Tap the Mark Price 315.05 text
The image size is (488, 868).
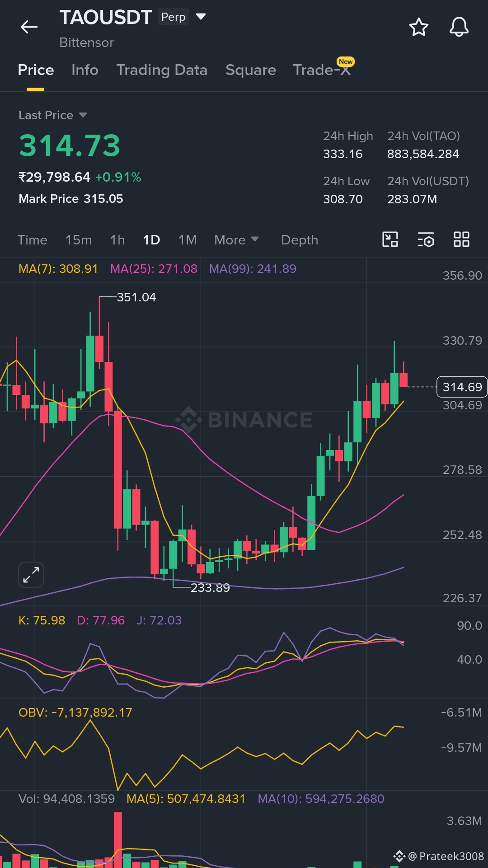tap(71, 199)
